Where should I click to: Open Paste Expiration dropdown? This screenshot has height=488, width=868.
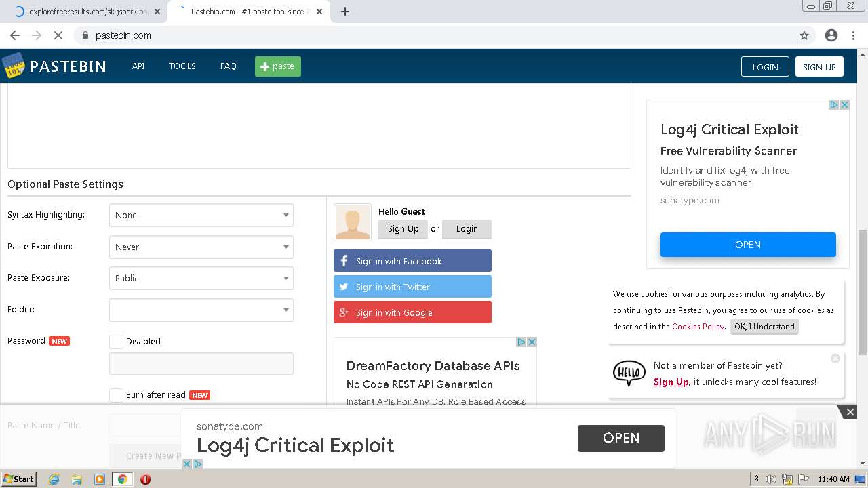point(201,247)
